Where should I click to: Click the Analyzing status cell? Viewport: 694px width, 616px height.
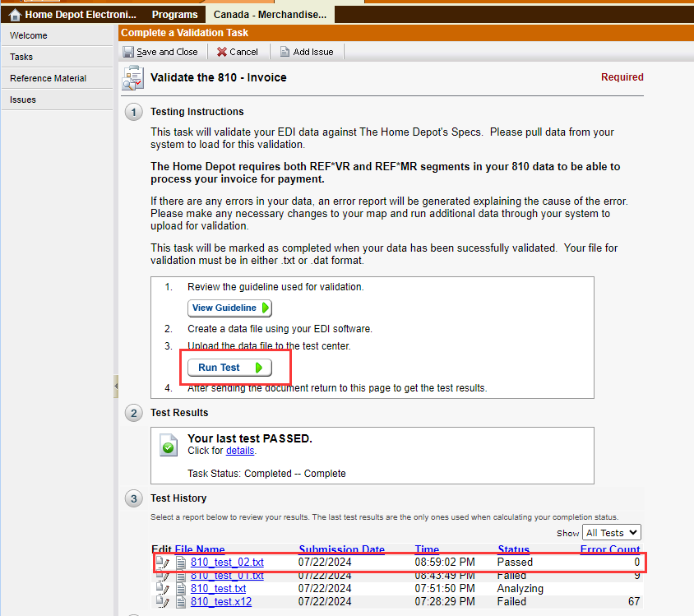coord(520,589)
